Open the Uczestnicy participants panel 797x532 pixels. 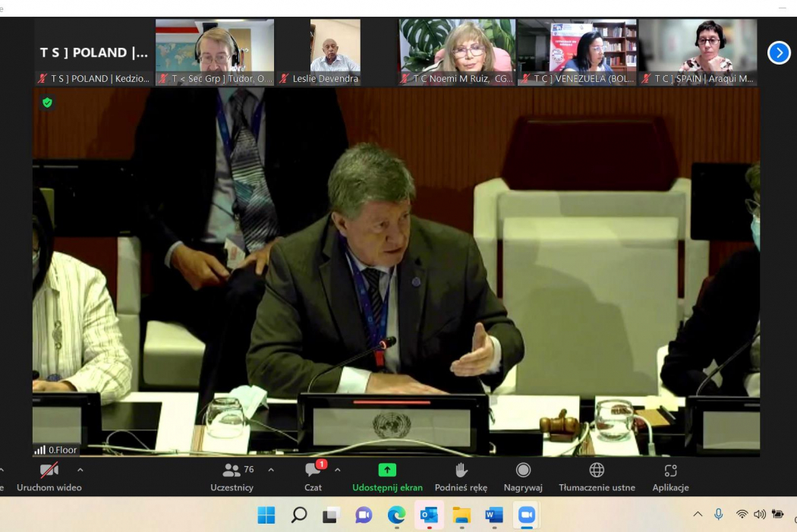232,477
